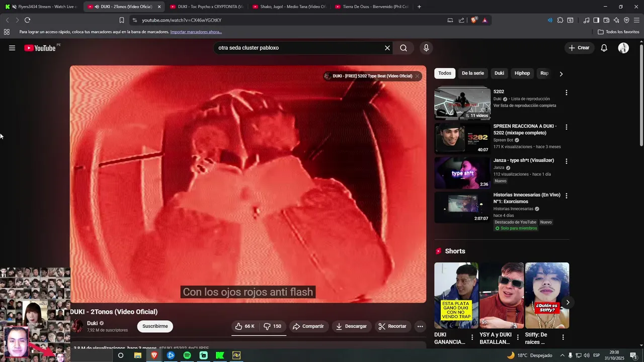Viewport: 644px width, 362px height.
Task: Close the DUKI 2Tonos tab
Action: [x=159, y=7]
